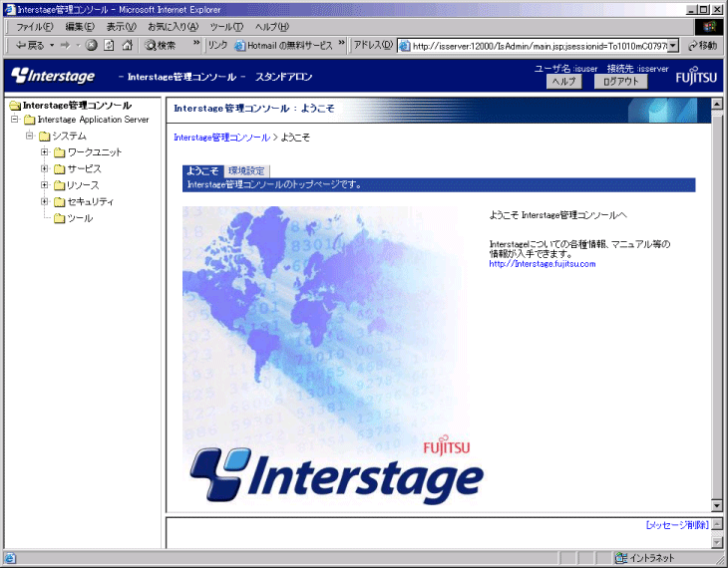Click the 移動 go button
728x568 pixels.
(702, 45)
